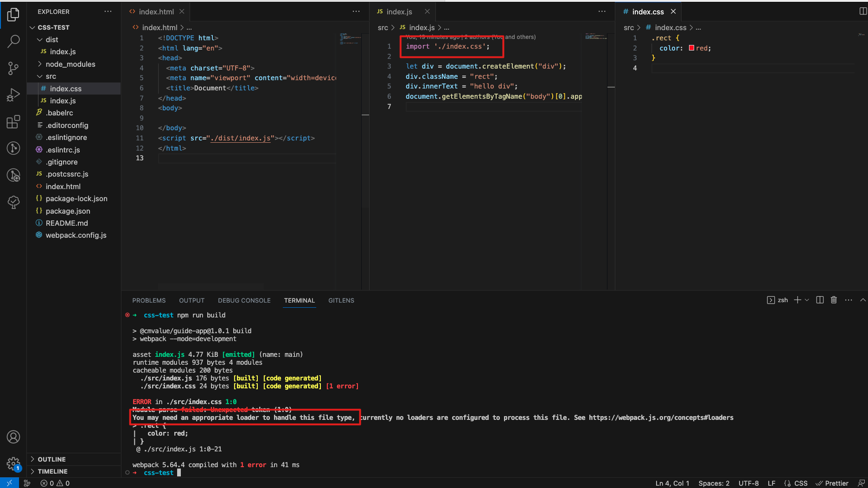Image resolution: width=868 pixels, height=488 pixels.
Task: Select the zsh terminal instance
Action: pos(778,300)
